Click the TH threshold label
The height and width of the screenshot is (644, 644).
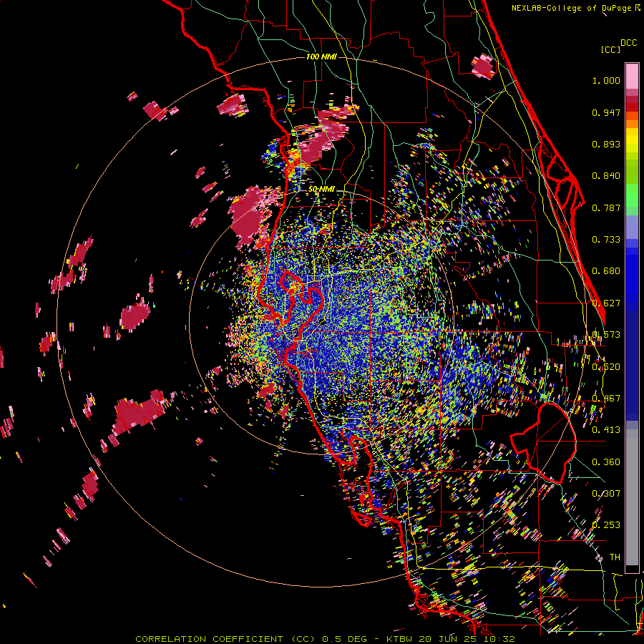pos(615,557)
